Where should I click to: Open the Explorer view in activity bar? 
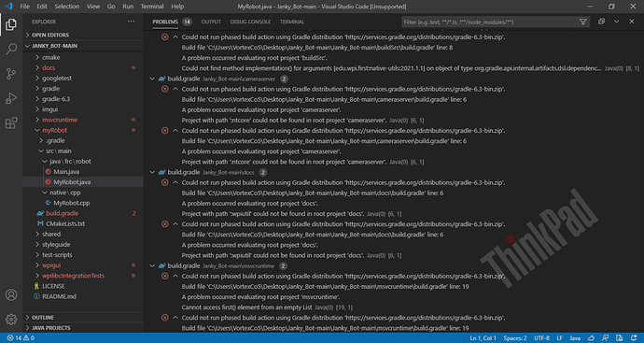tap(11, 24)
